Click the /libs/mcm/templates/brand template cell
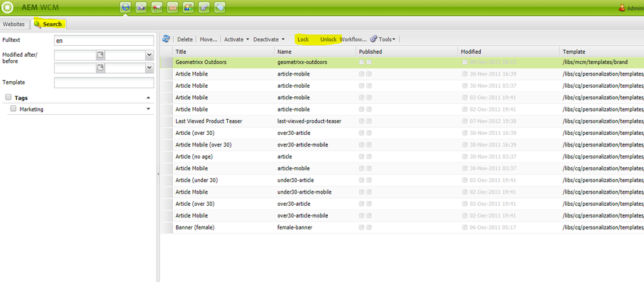 click(x=596, y=62)
